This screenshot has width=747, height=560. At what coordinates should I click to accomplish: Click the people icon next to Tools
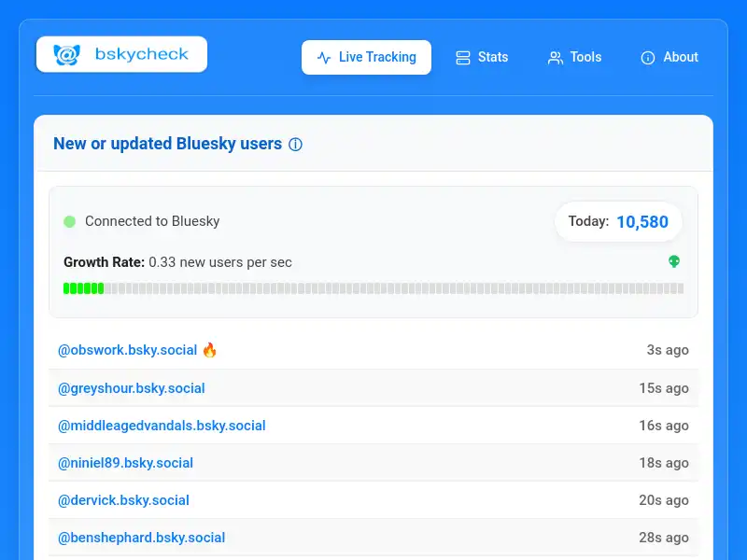[x=555, y=57]
